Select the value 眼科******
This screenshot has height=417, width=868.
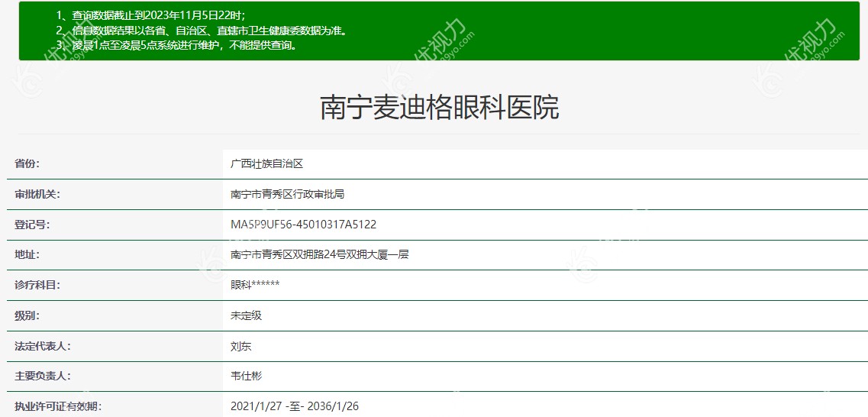pyautogui.click(x=255, y=285)
